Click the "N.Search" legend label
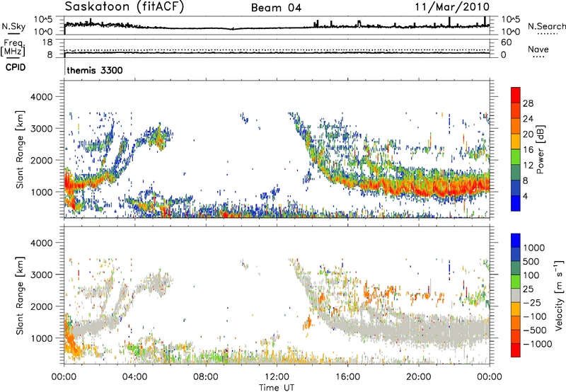The image size is (566, 392). pyautogui.click(x=546, y=26)
